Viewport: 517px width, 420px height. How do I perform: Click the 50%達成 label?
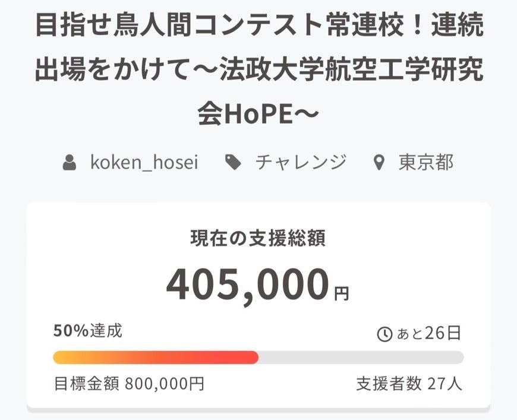pos(88,331)
